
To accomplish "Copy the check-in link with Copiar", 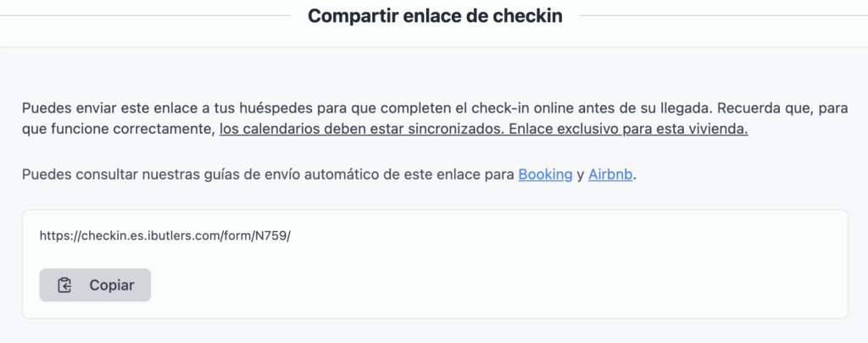I will pyautogui.click(x=95, y=285).
